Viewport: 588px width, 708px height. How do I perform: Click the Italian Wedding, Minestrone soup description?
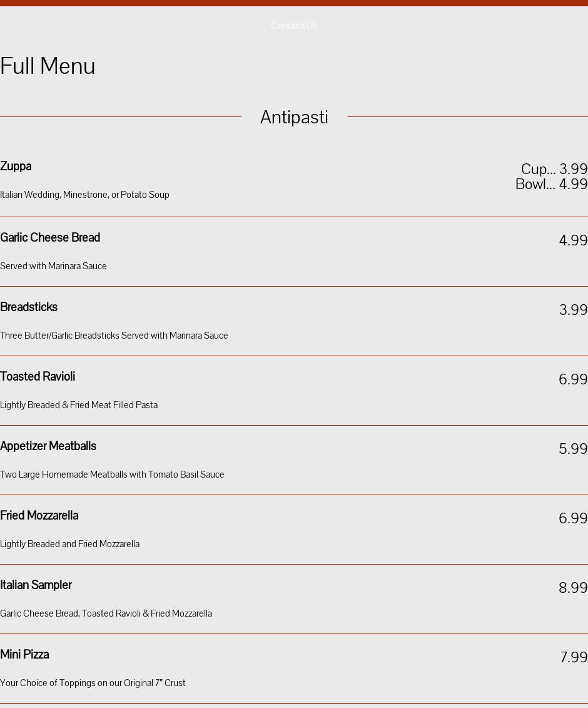click(84, 195)
